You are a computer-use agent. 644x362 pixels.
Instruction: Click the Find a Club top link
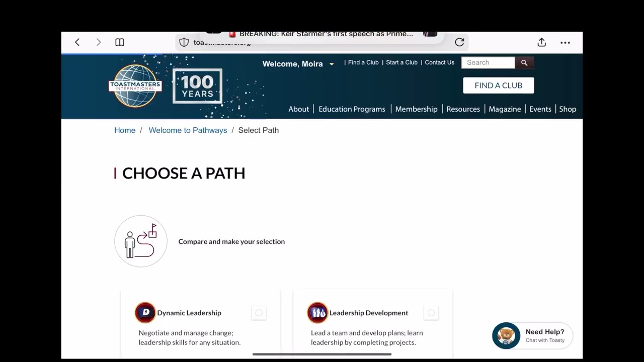tap(363, 62)
